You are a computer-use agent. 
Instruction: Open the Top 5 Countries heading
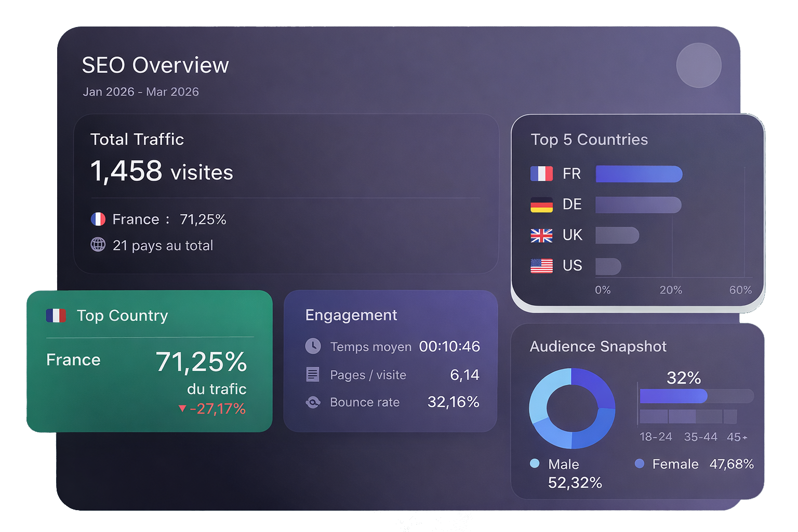(589, 140)
